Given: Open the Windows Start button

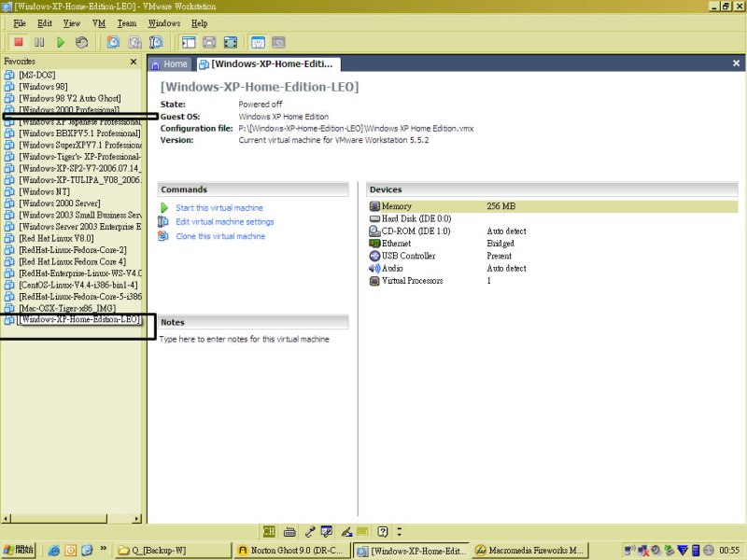Looking at the screenshot, I should [x=18, y=550].
